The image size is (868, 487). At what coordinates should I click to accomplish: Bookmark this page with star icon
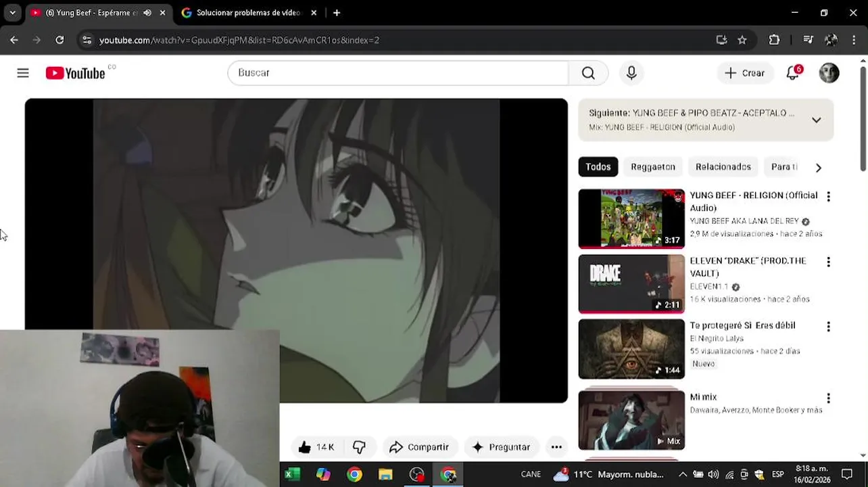tap(742, 40)
